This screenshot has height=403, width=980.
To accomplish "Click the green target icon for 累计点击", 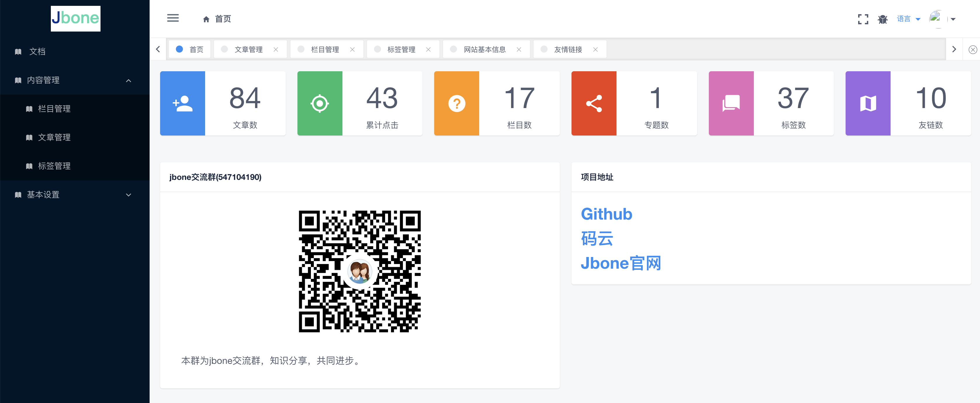I will 320,103.
